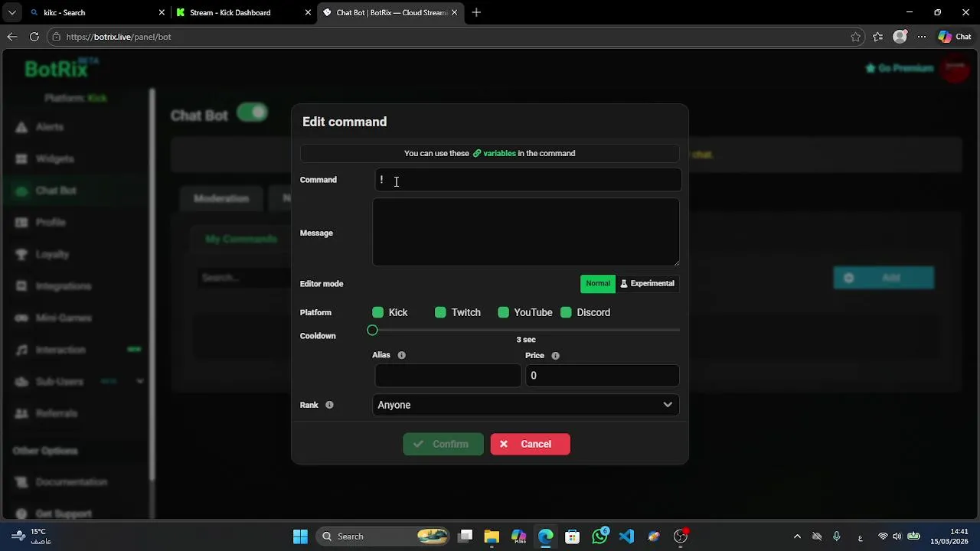
Task: Click the Alias input field
Action: [x=448, y=376]
